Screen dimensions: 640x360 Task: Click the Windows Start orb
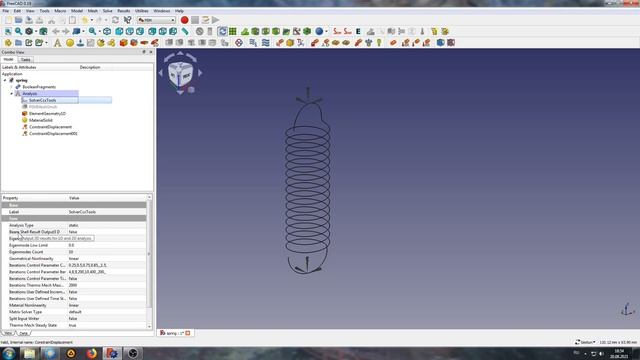(9, 353)
